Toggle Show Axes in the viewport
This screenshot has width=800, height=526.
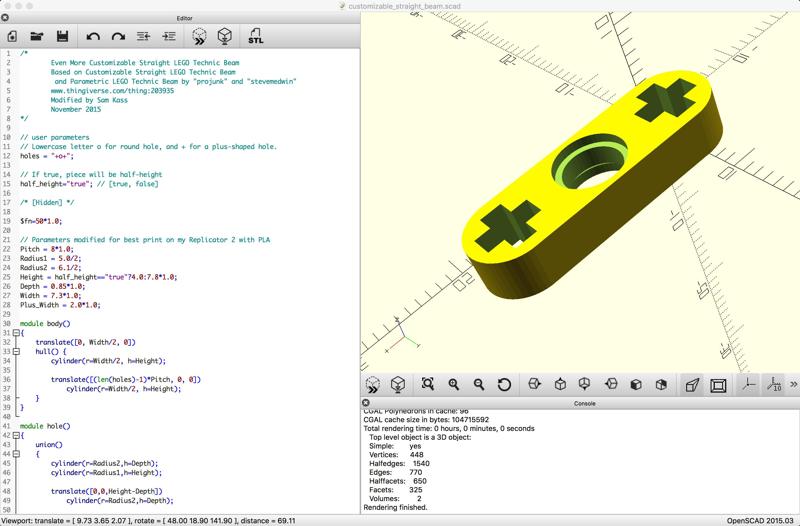(748, 385)
